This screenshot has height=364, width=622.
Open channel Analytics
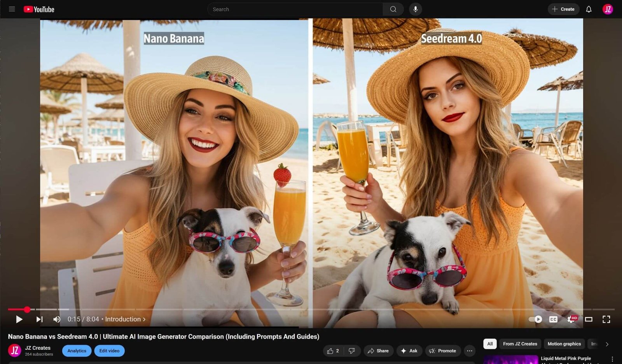coord(77,351)
